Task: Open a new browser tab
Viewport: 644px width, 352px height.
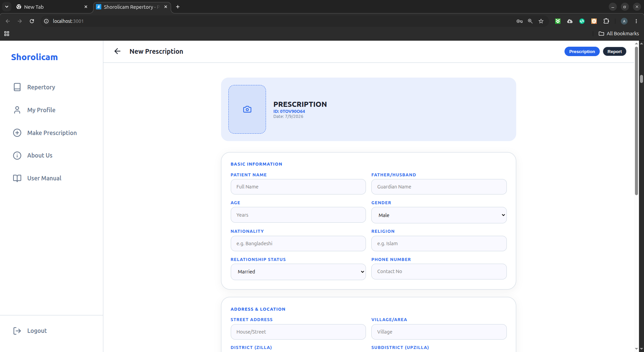Action: (178, 7)
